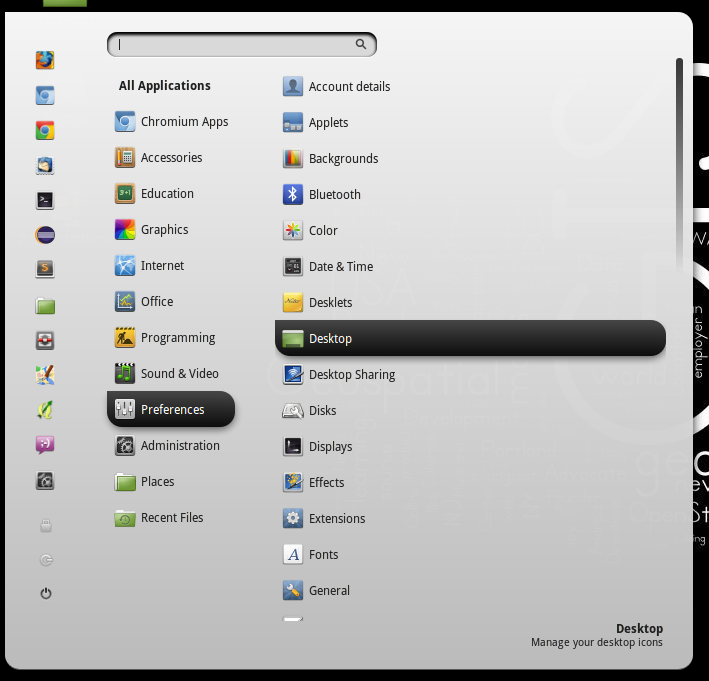
Task: Click the power off icon
Action: [46, 593]
